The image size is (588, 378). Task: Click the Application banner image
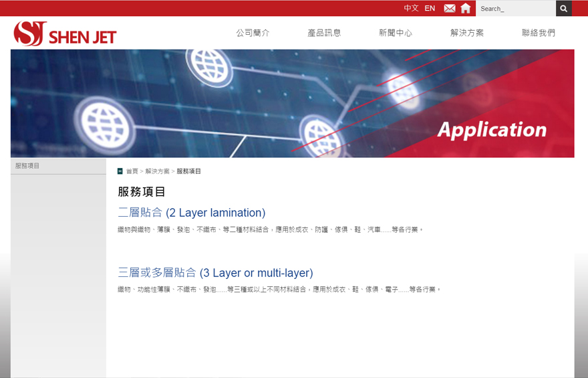click(292, 104)
